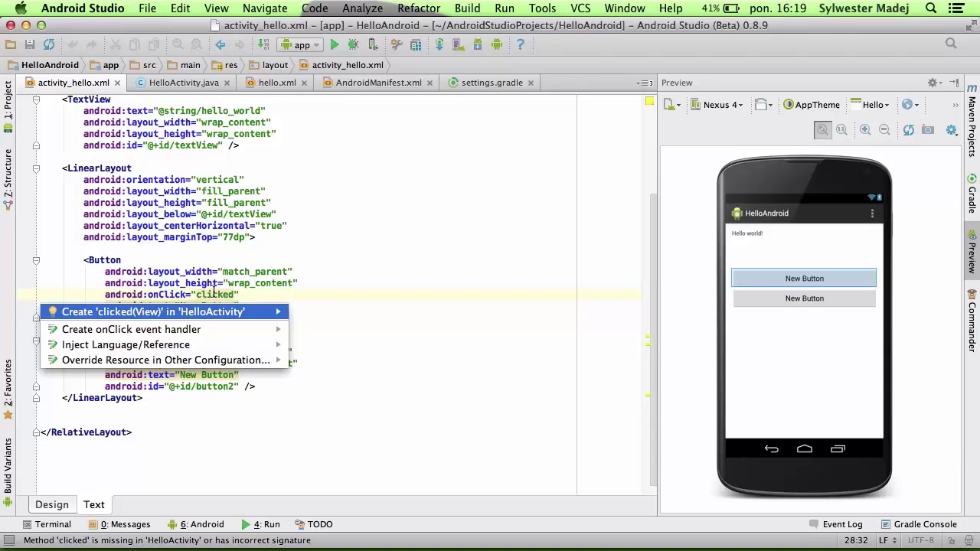Zoom out the layout preview

pyautogui.click(x=884, y=130)
